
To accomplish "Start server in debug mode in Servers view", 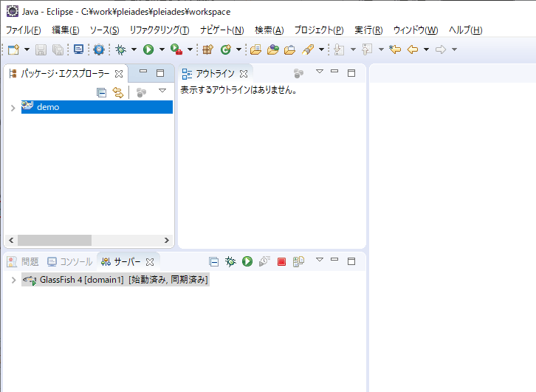I will point(230,261).
